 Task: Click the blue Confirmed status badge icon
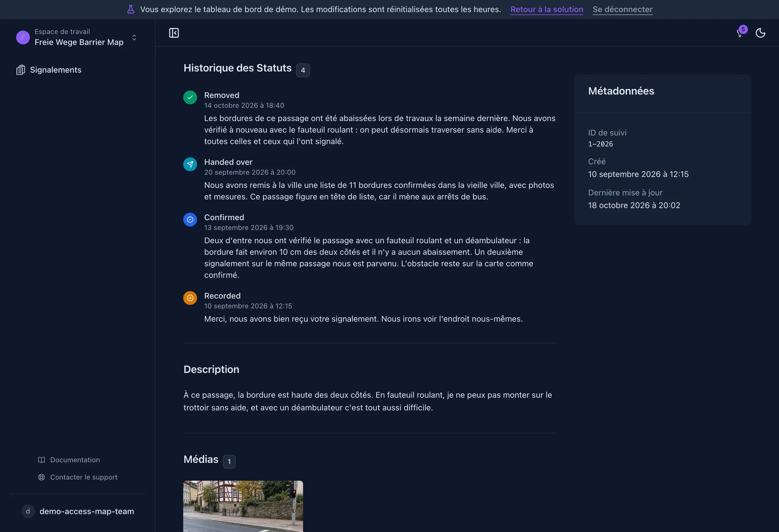(190, 220)
